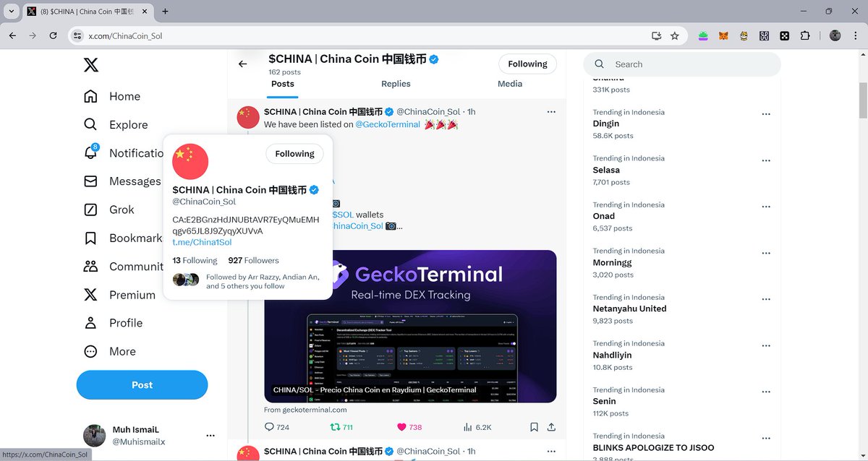
Task: Open Profile from the sidebar
Action: (x=113, y=323)
